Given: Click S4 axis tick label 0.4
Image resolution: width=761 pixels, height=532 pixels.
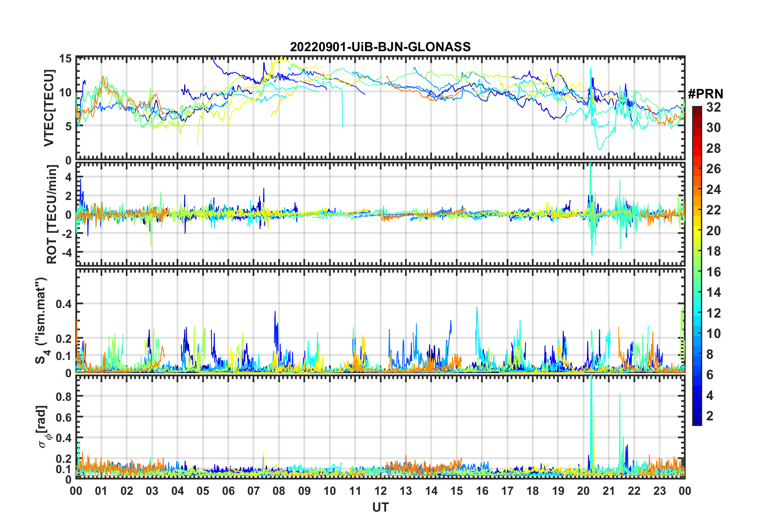Looking at the screenshot, I should tap(64, 304).
